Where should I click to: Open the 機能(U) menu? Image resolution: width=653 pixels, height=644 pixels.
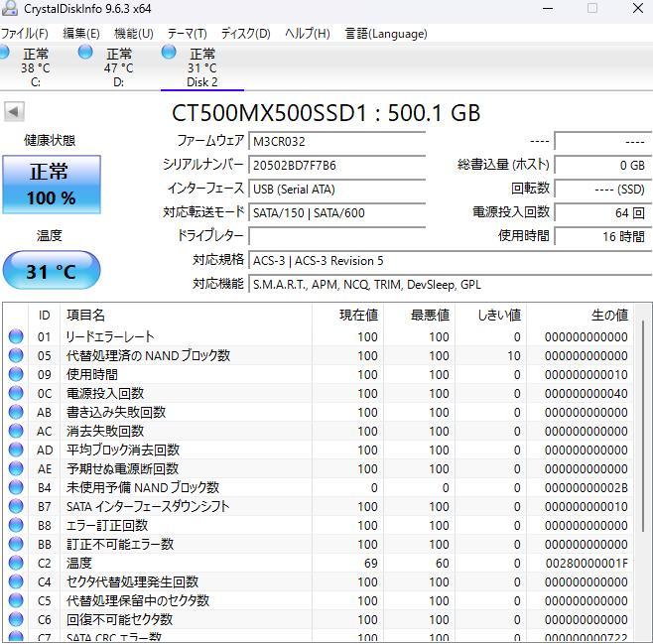pos(134,34)
